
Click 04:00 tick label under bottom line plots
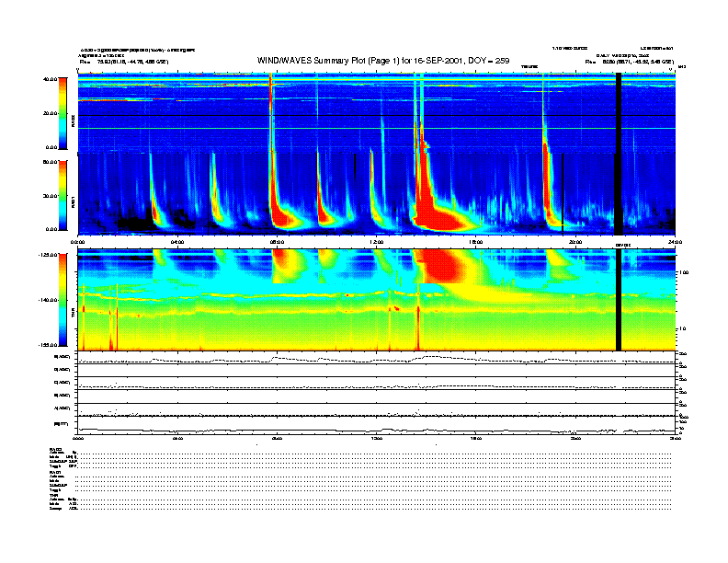pyautogui.click(x=177, y=438)
